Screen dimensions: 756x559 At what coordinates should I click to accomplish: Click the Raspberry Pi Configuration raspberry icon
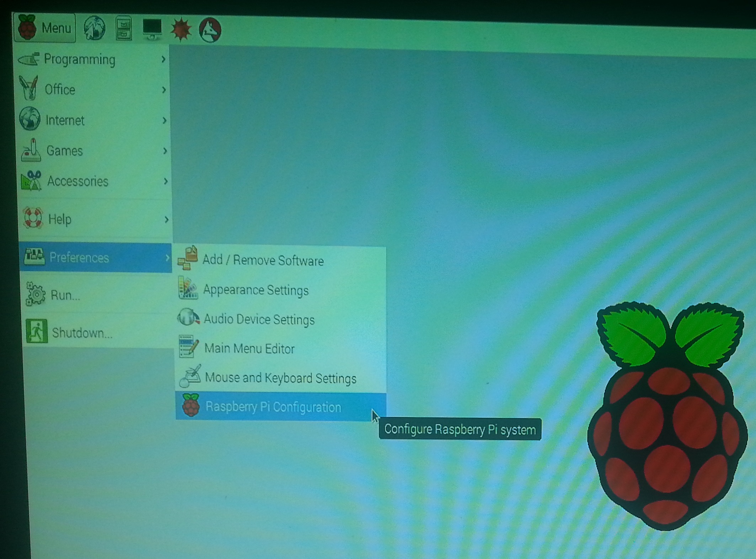click(191, 405)
